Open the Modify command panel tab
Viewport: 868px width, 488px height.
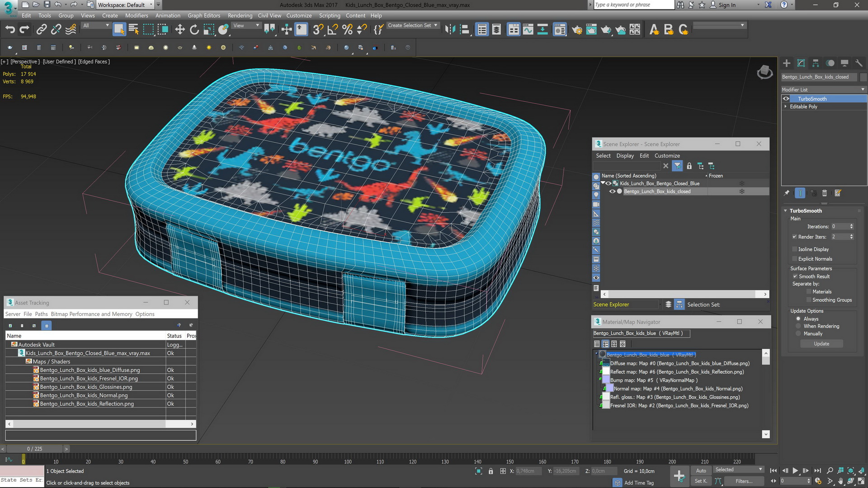click(x=801, y=63)
